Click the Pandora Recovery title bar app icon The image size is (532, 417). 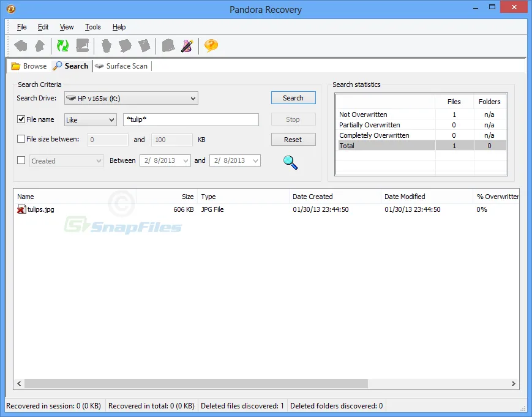click(11, 9)
